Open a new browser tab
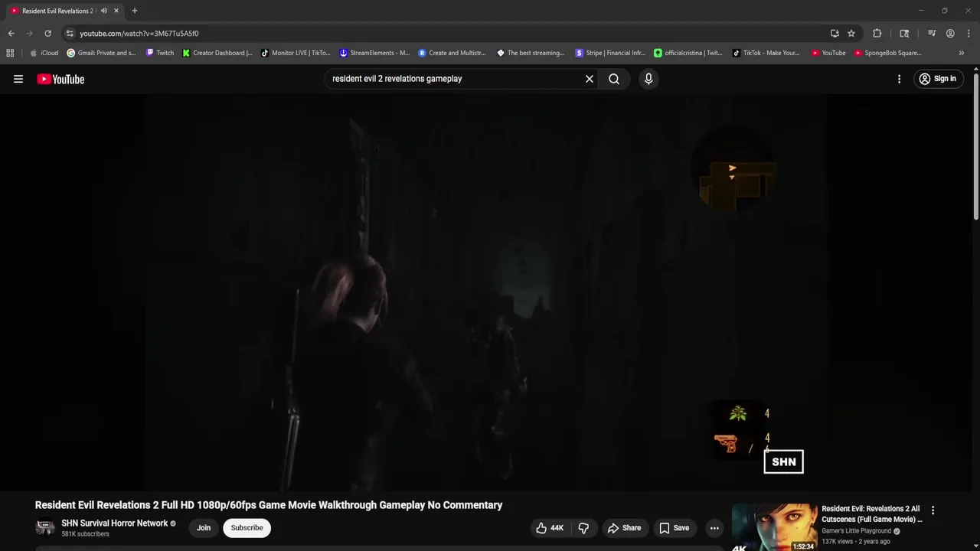 [x=135, y=11]
